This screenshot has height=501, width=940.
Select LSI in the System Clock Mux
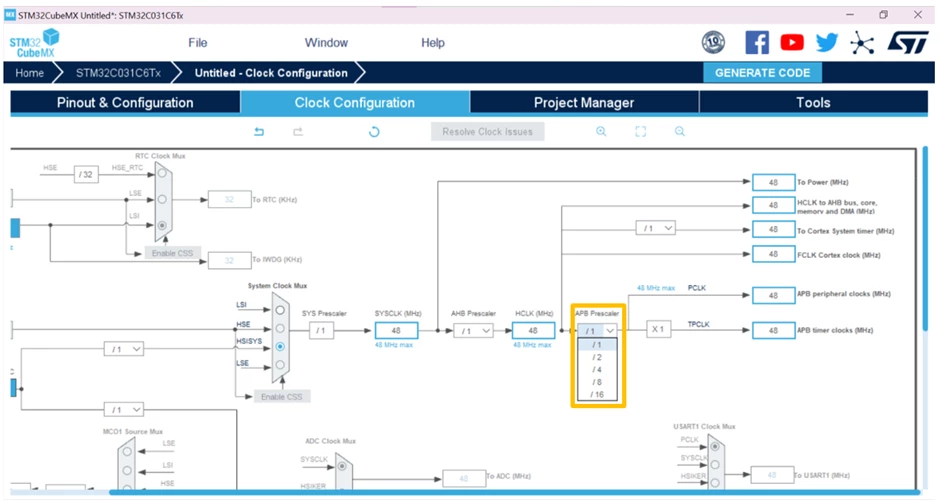click(x=280, y=310)
